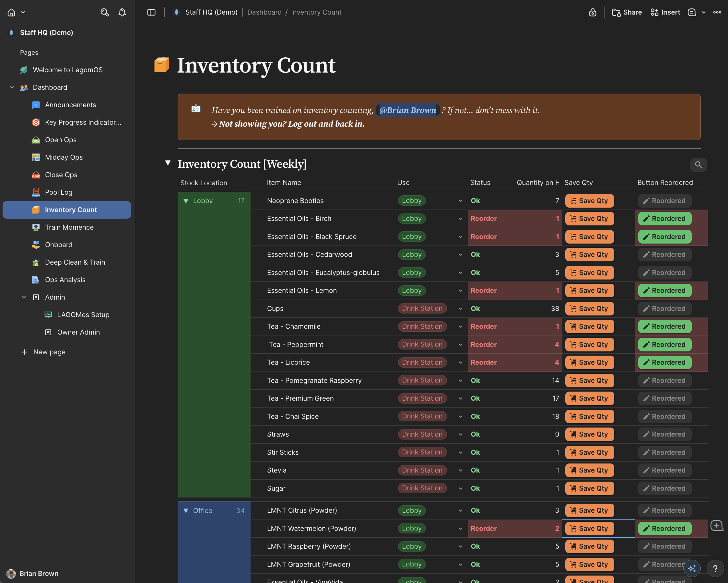Open the AI sparkle assistant button
This screenshot has width=728, height=583.
point(692,568)
